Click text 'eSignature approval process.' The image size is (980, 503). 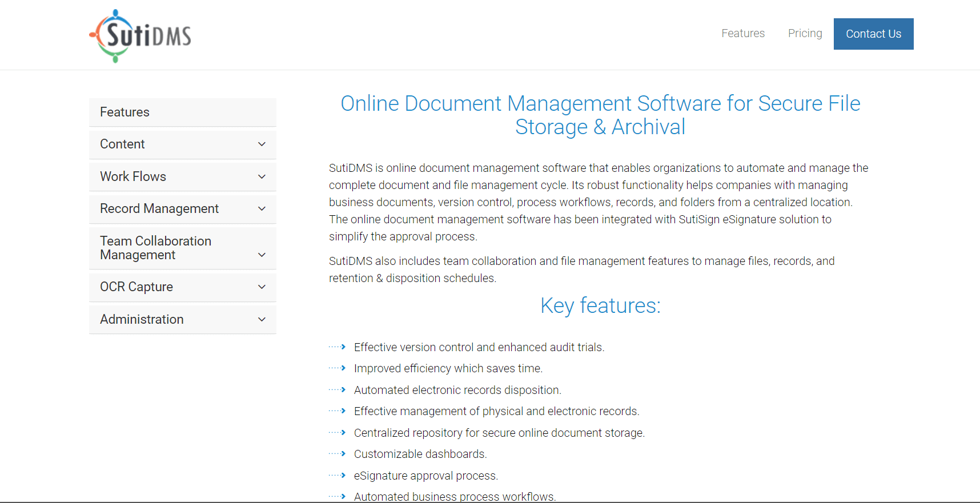click(426, 476)
